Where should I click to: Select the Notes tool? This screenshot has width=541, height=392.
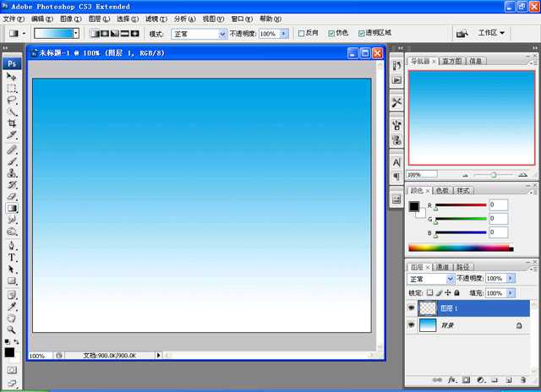click(11, 295)
